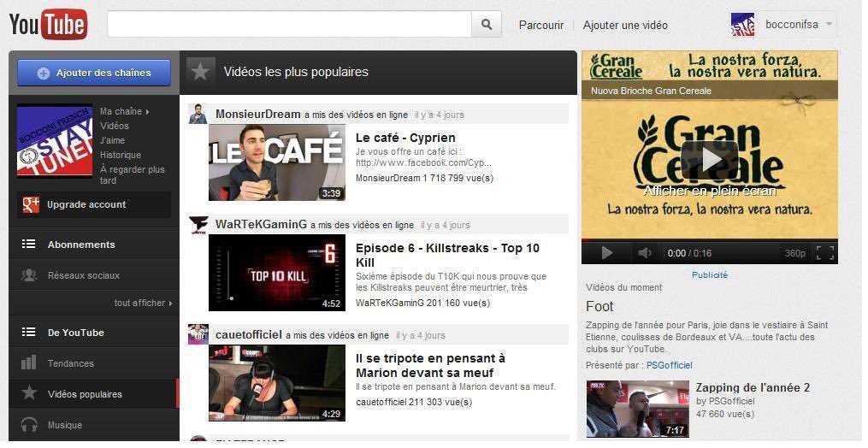Viewport: 868px width, 448px height.
Task: Open the Il se tripote en pensant title
Action: [430, 365]
